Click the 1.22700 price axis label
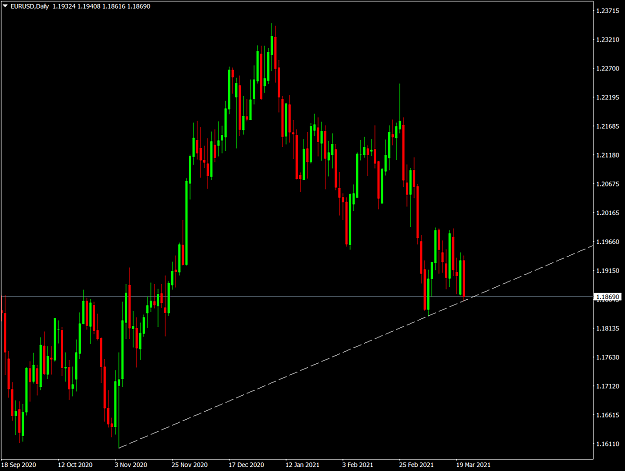 608,69
